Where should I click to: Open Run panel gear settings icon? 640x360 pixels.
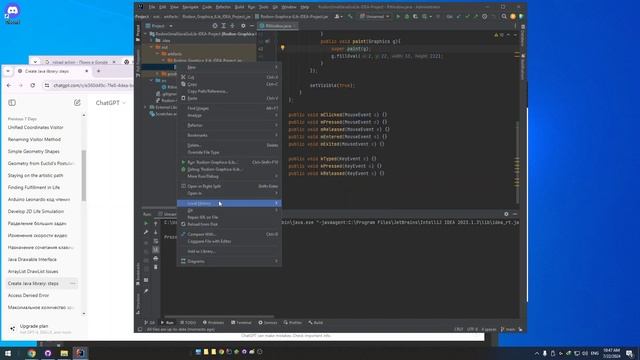(x=506, y=214)
